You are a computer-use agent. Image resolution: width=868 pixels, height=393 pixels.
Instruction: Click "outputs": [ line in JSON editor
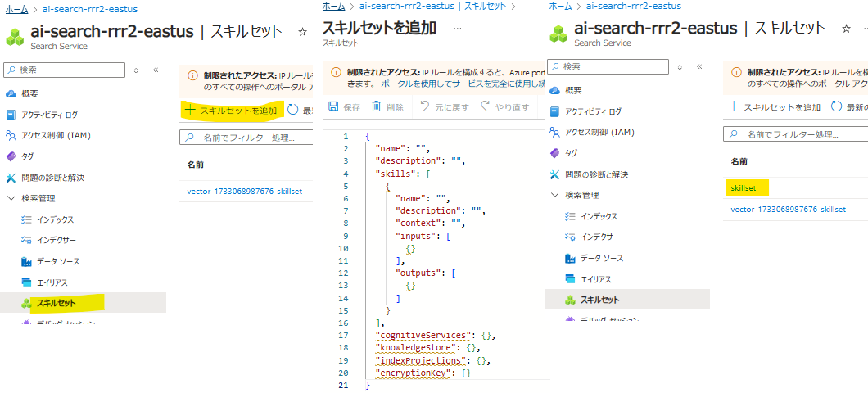click(x=426, y=273)
